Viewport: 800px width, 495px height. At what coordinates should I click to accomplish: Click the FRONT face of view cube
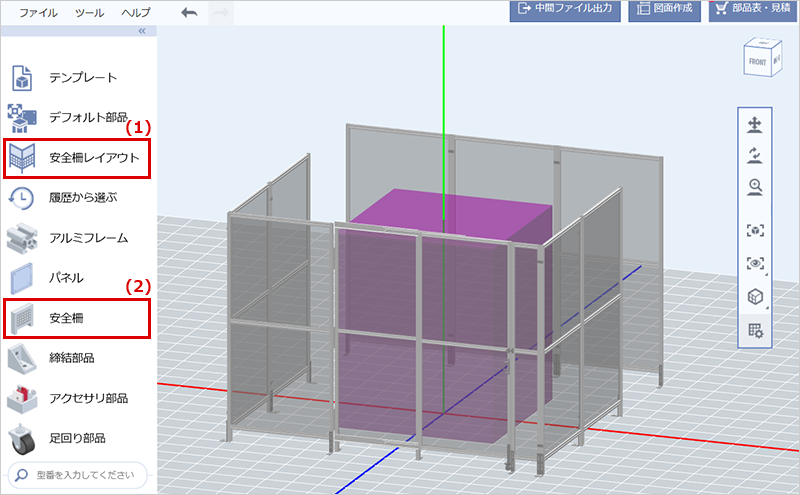click(x=757, y=62)
